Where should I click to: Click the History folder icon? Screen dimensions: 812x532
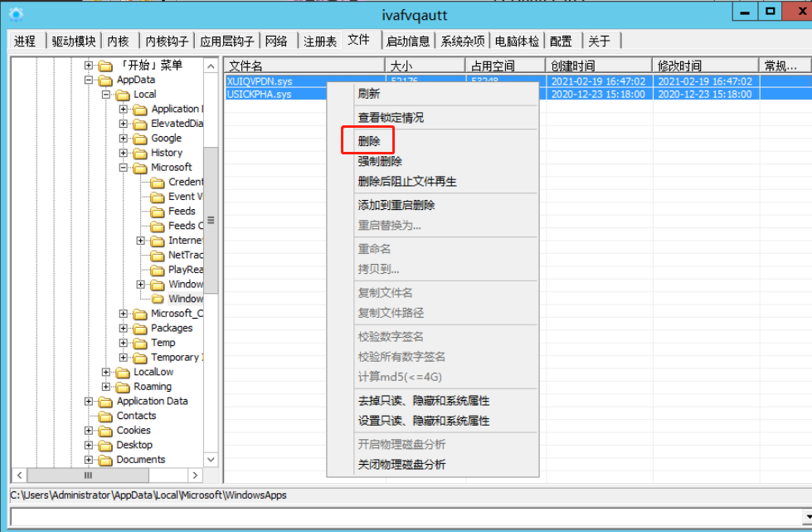click(x=140, y=153)
